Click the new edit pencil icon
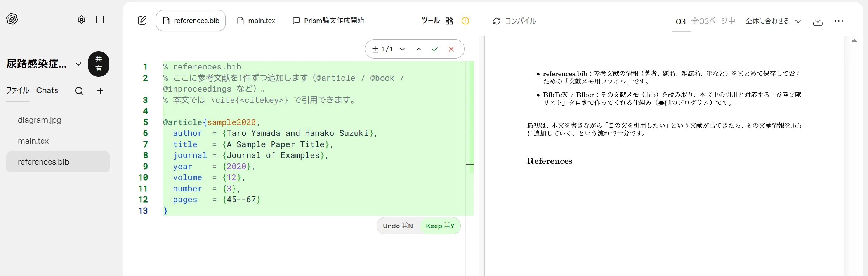Viewport: 868px width, 276px height. (x=142, y=21)
